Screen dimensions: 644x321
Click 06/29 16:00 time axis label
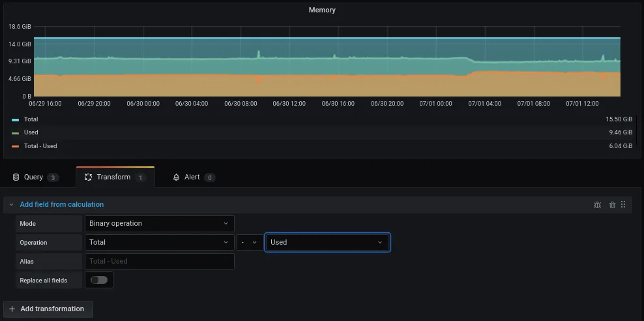(x=45, y=104)
